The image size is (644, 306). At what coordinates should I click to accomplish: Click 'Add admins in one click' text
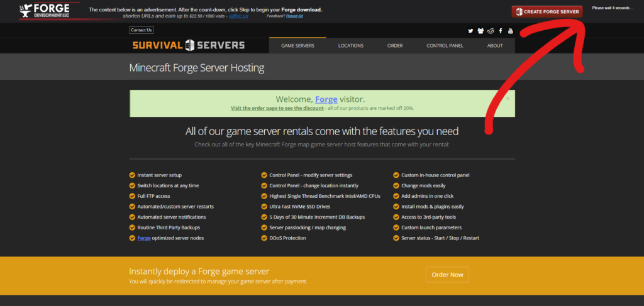(428, 196)
